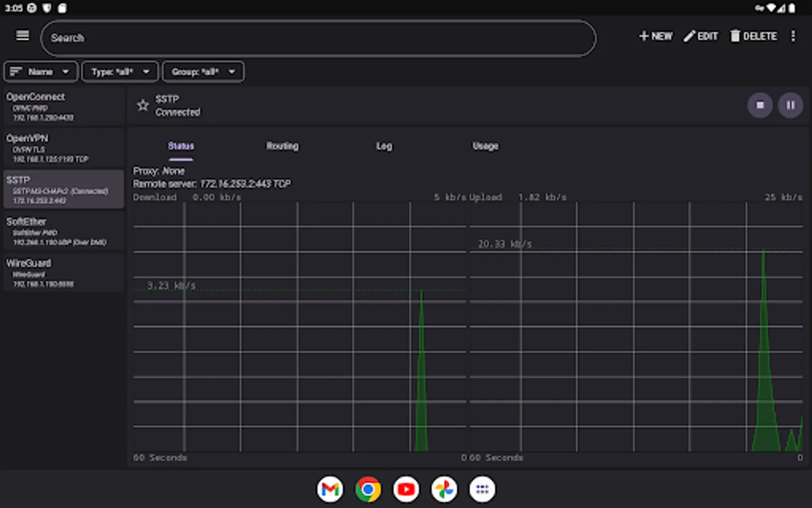Create a new VPN profile with NEW

click(x=655, y=36)
